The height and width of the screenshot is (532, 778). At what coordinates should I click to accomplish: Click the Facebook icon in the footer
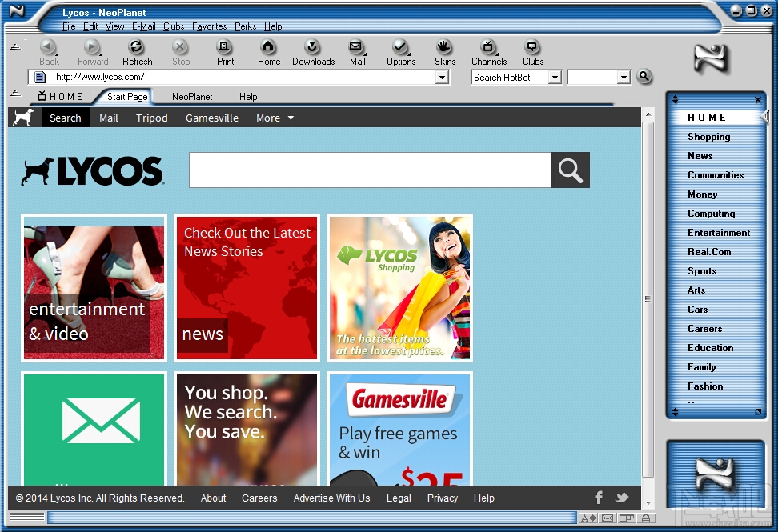(599, 498)
